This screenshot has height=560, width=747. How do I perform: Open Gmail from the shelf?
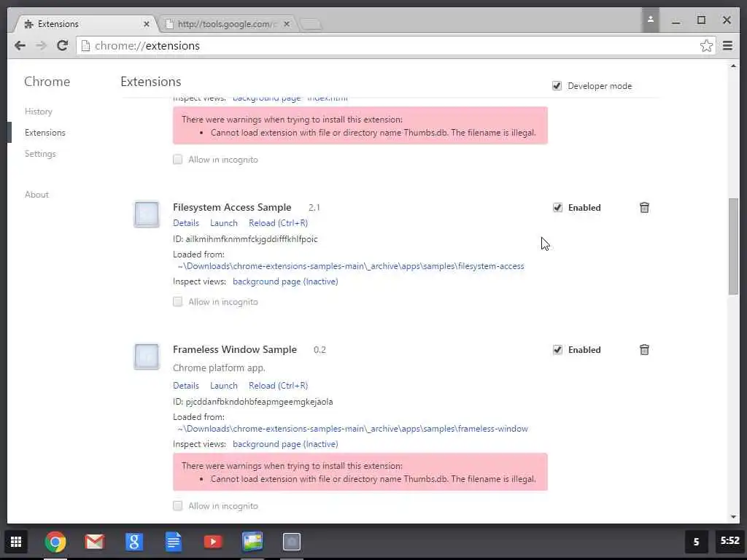[x=95, y=542]
